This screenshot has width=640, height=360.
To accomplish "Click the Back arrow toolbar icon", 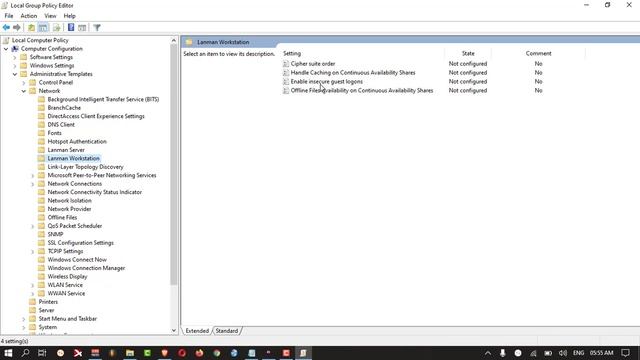I will tap(6, 28).
